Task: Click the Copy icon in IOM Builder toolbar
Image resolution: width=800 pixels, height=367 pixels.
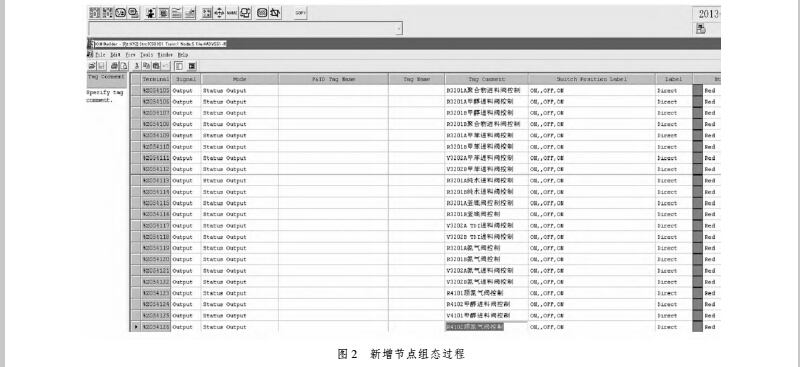Action: (146, 66)
